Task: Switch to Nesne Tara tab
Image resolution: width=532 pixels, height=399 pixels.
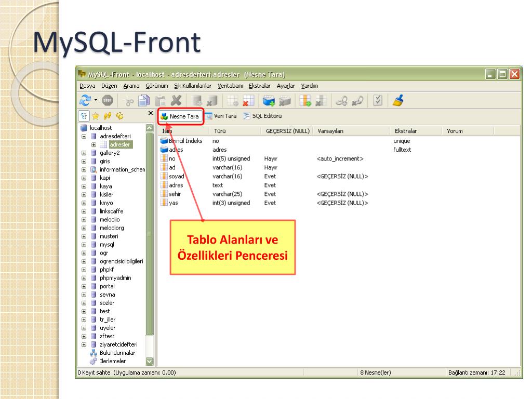Action: [180, 116]
